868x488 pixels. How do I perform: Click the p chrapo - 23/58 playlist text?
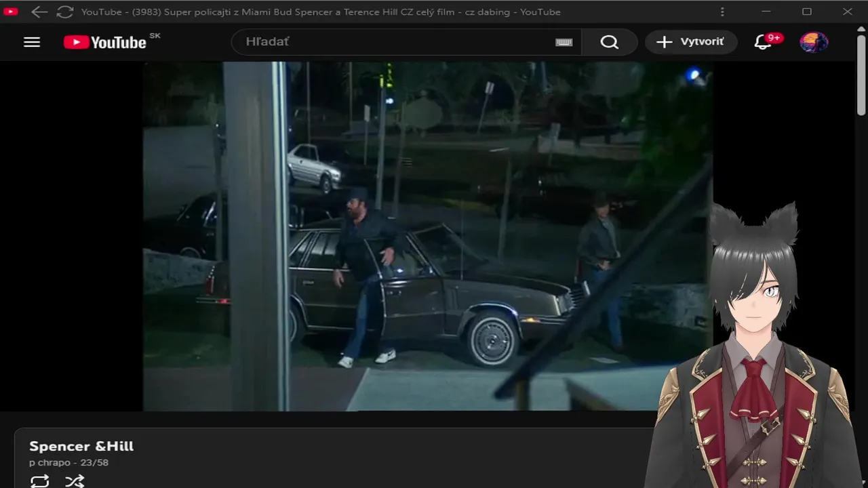click(68, 463)
